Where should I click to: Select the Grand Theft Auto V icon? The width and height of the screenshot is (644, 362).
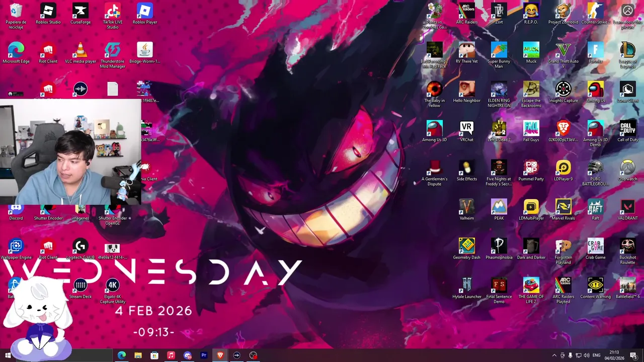click(x=563, y=55)
